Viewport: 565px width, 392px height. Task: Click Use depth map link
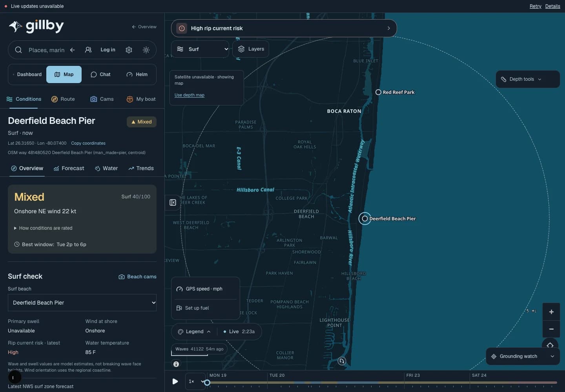pyautogui.click(x=190, y=95)
